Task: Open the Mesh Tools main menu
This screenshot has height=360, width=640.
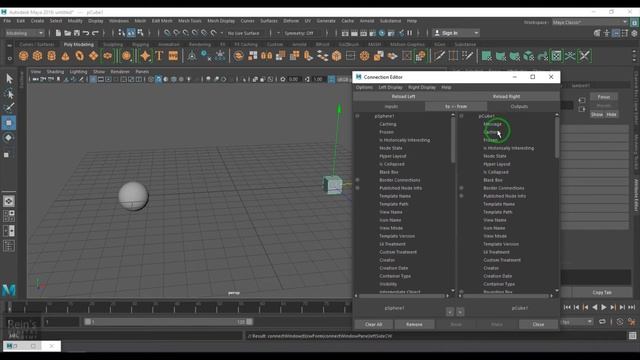Action: point(190,21)
